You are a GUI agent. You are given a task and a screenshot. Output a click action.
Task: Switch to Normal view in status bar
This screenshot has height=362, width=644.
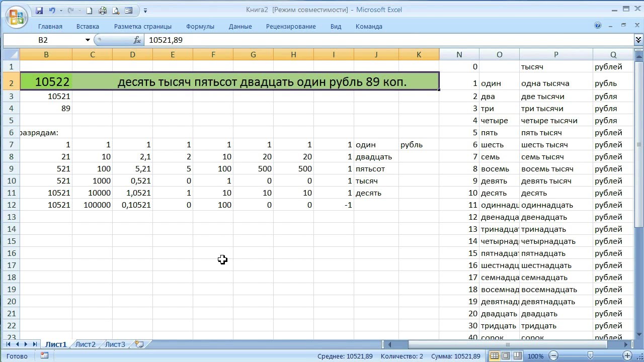(495, 355)
